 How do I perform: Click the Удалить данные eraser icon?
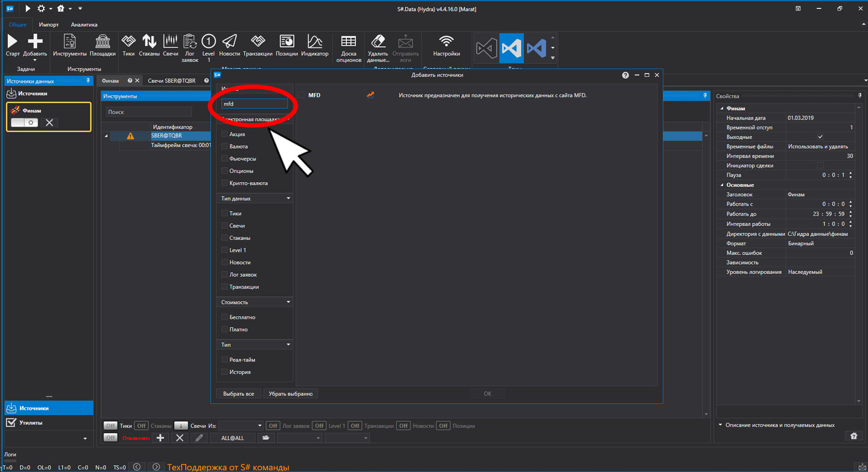378,41
